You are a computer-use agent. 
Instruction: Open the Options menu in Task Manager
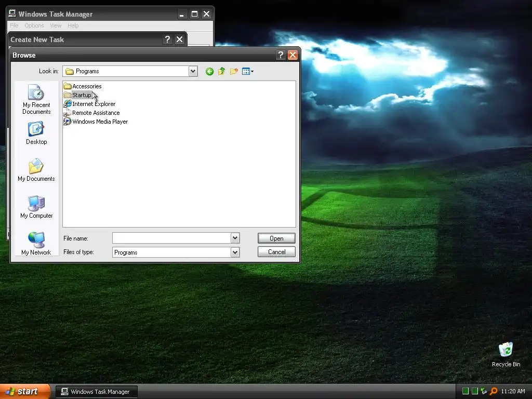click(x=34, y=25)
